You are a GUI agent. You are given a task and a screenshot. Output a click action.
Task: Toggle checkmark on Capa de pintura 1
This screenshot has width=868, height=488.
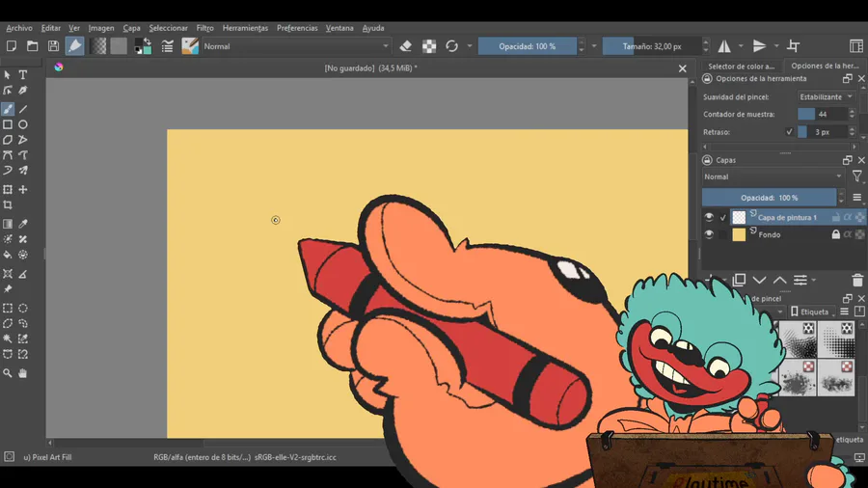click(x=723, y=218)
